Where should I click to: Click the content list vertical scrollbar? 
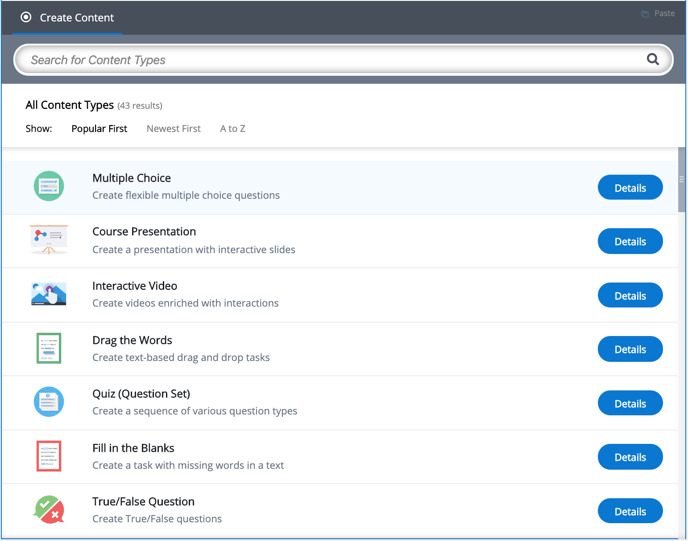(682, 180)
